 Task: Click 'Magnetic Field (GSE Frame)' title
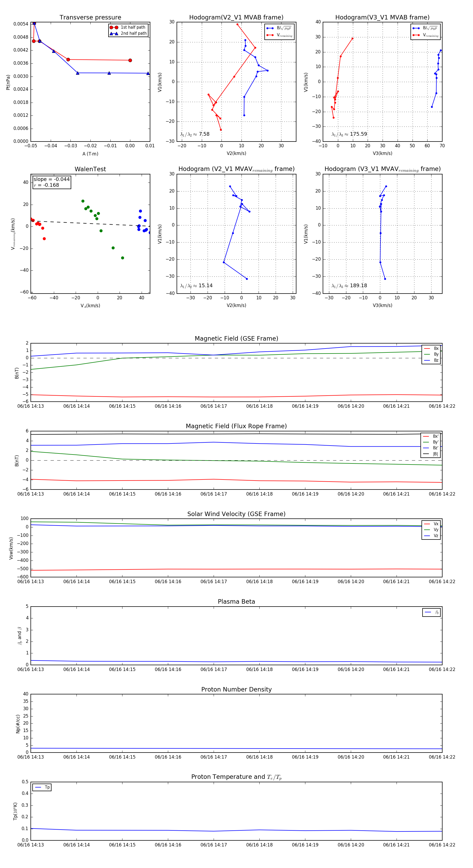(236, 339)
